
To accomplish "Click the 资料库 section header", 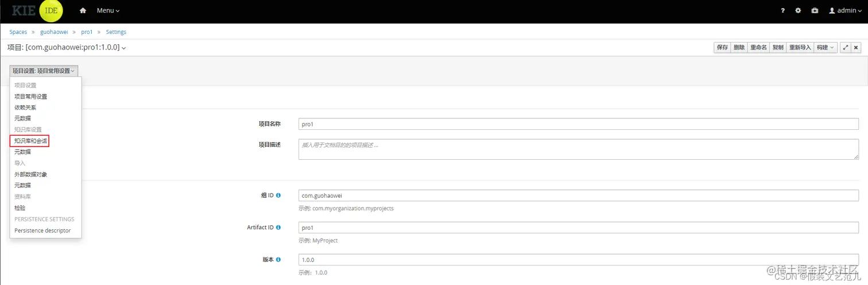I will click(22, 197).
